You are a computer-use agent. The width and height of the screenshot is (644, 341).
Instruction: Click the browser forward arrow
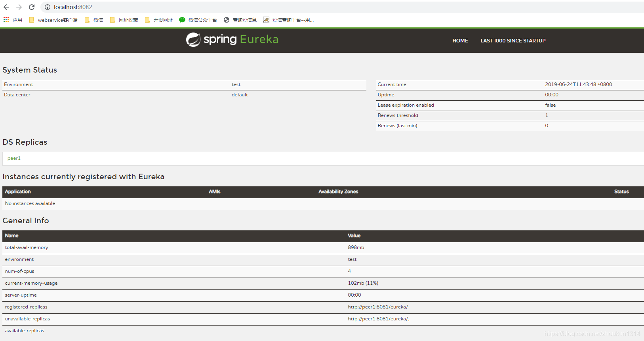tap(19, 7)
